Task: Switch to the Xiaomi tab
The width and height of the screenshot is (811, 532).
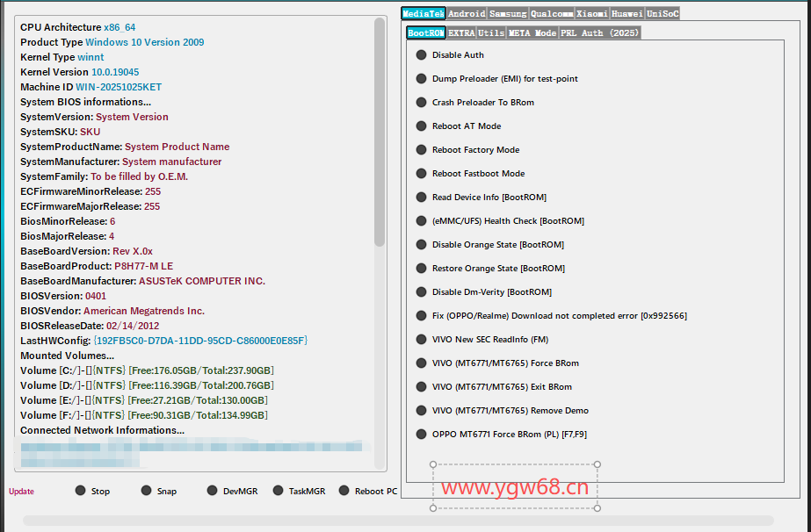Action: (592, 13)
